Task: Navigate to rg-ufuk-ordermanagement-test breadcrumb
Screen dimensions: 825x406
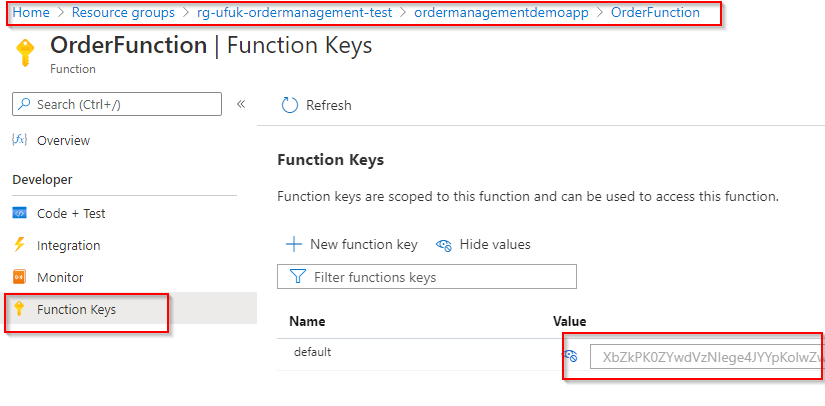Action: pyautogui.click(x=295, y=13)
